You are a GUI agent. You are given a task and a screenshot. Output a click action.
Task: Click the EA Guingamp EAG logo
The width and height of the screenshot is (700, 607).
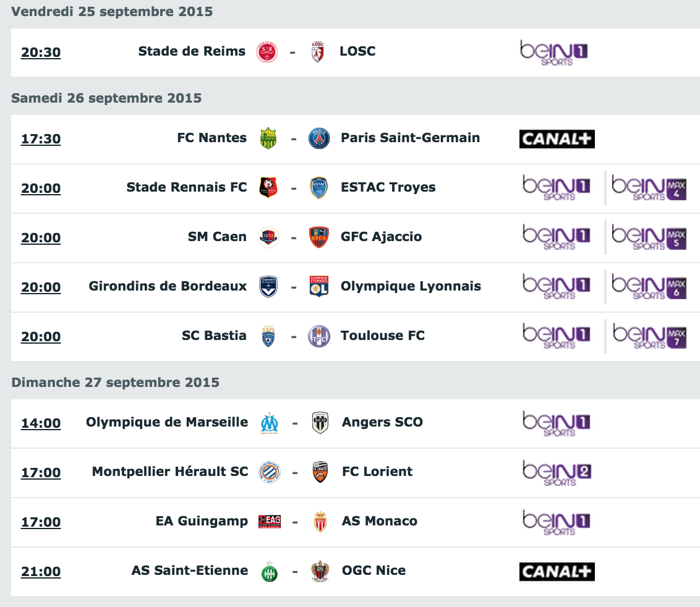point(270,522)
